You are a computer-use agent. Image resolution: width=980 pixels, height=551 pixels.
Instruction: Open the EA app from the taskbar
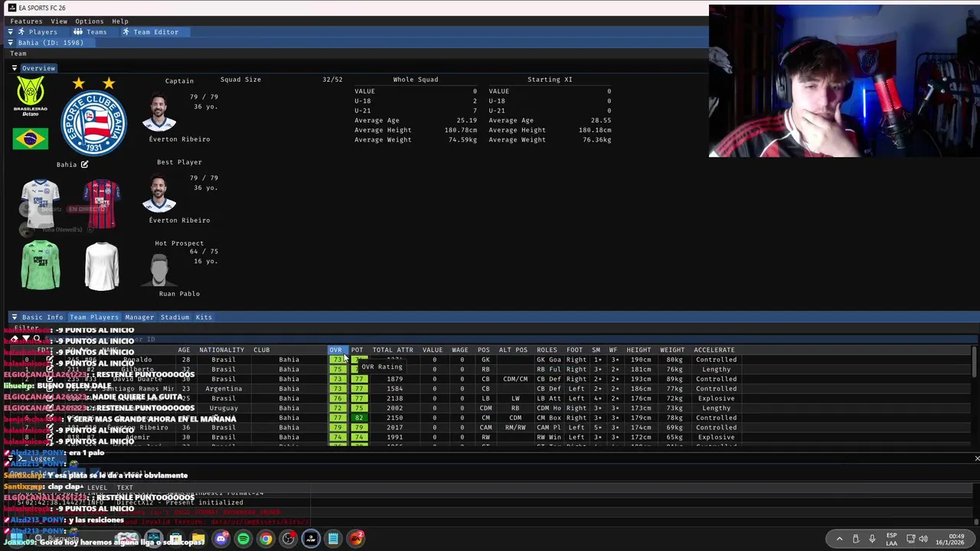click(x=356, y=539)
